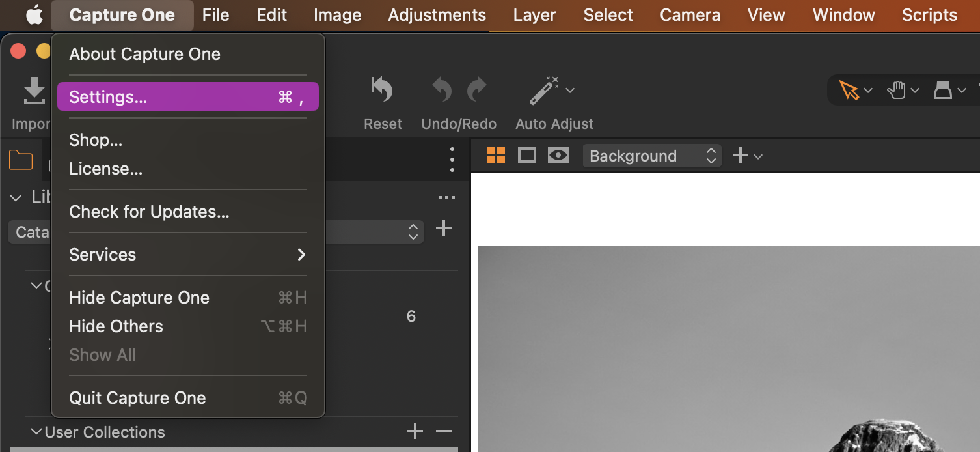Open Library panel three-dot options
This screenshot has width=980, height=452.
pos(446,198)
